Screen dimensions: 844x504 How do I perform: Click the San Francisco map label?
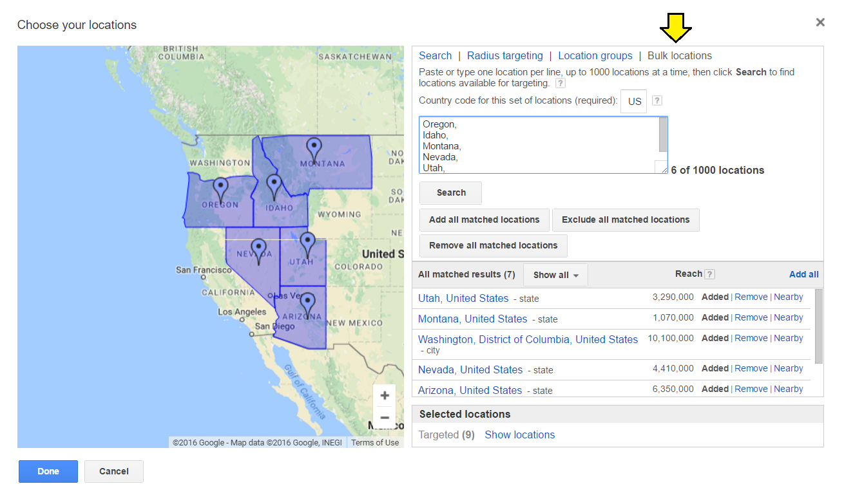[204, 270]
